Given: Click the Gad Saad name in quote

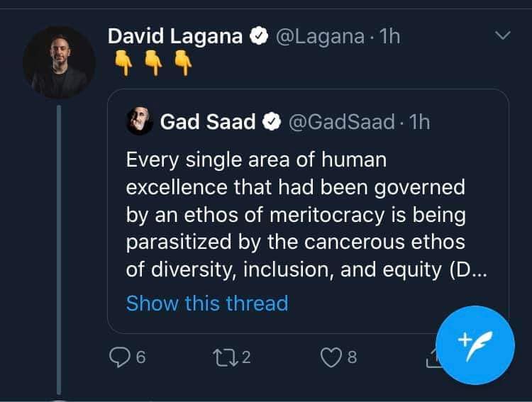Looking at the screenshot, I should pos(208,122).
